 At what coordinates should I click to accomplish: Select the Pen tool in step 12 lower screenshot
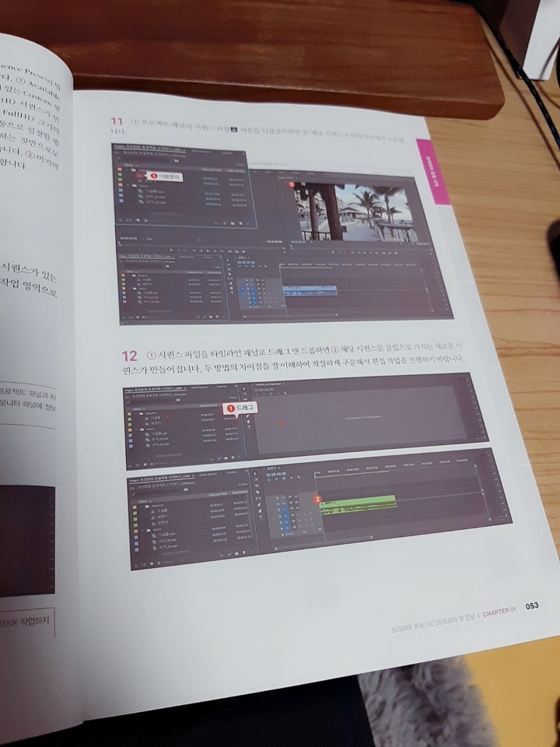click(259, 504)
